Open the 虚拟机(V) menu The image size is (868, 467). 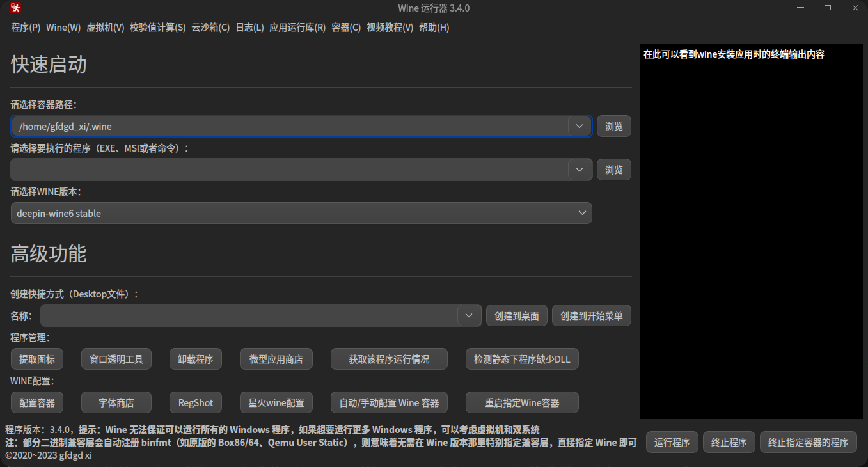105,28
